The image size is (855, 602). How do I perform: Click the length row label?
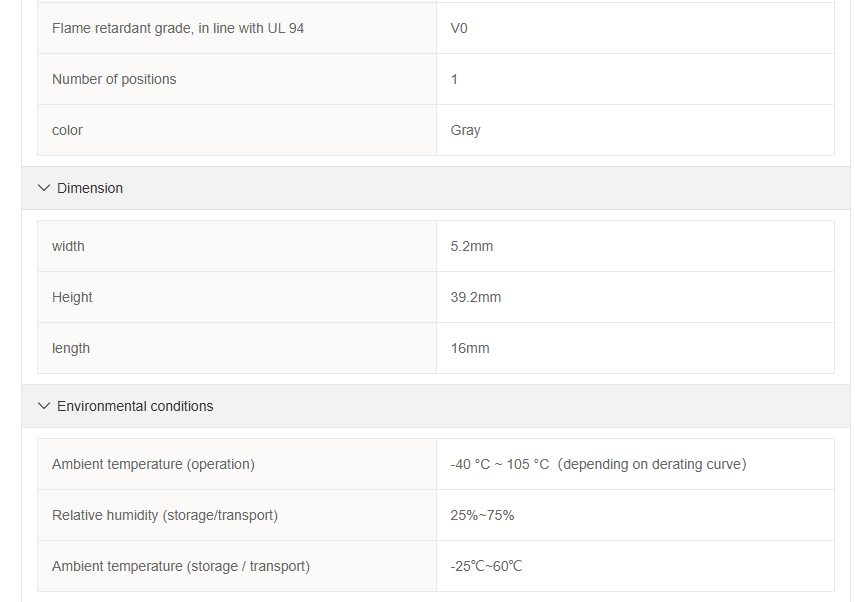click(71, 348)
